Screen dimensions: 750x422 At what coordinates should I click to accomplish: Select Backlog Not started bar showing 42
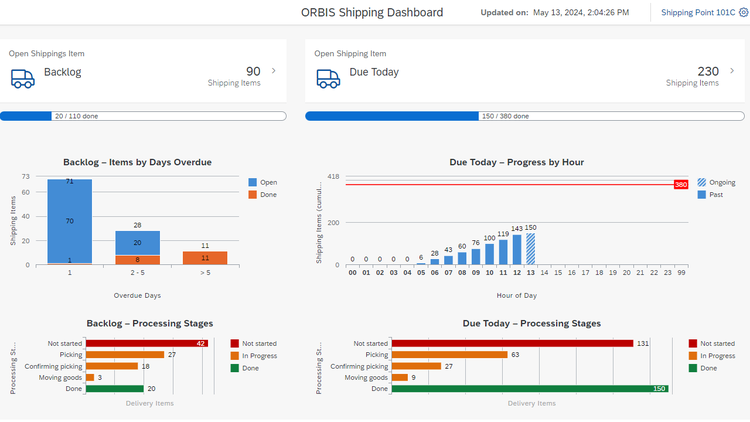click(147, 344)
